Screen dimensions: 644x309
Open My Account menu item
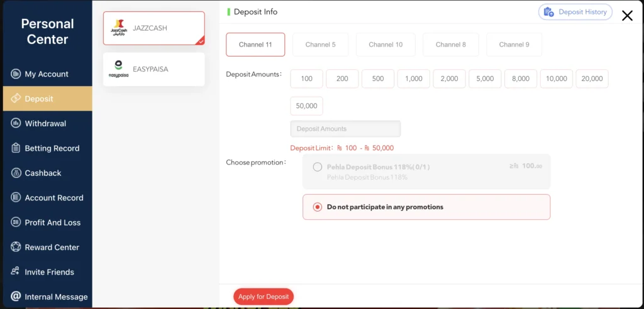pos(47,74)
